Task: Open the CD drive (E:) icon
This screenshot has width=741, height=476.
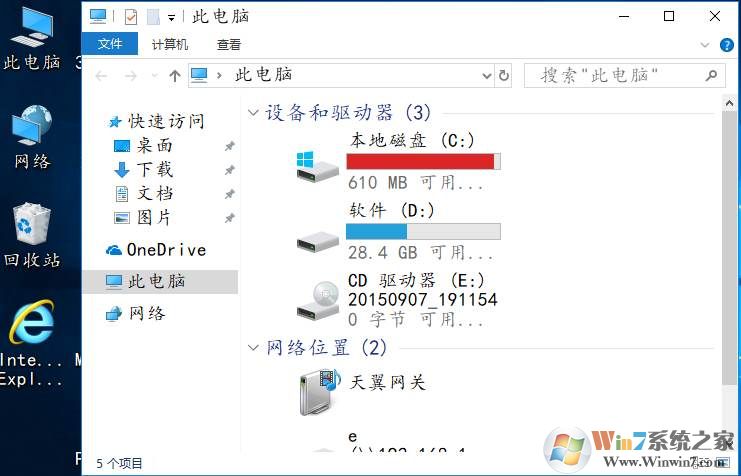Action: click(x=317, y=301)
